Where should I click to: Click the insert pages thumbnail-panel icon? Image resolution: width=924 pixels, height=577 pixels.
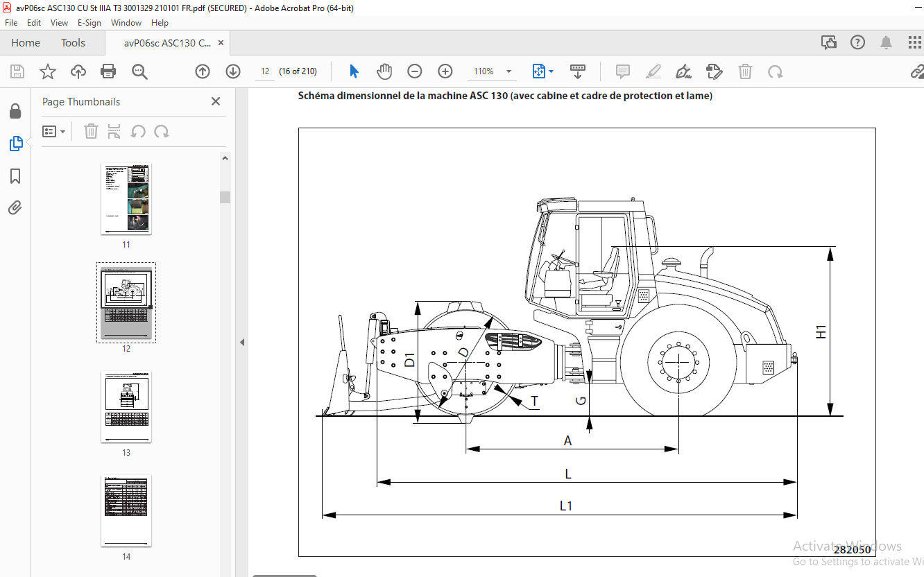coord(114,131)
